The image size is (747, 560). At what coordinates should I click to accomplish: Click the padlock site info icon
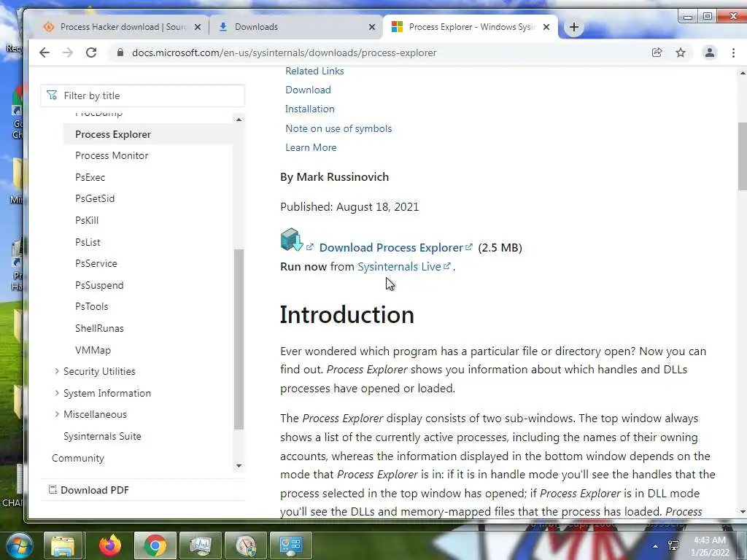(x=120, y=52)
